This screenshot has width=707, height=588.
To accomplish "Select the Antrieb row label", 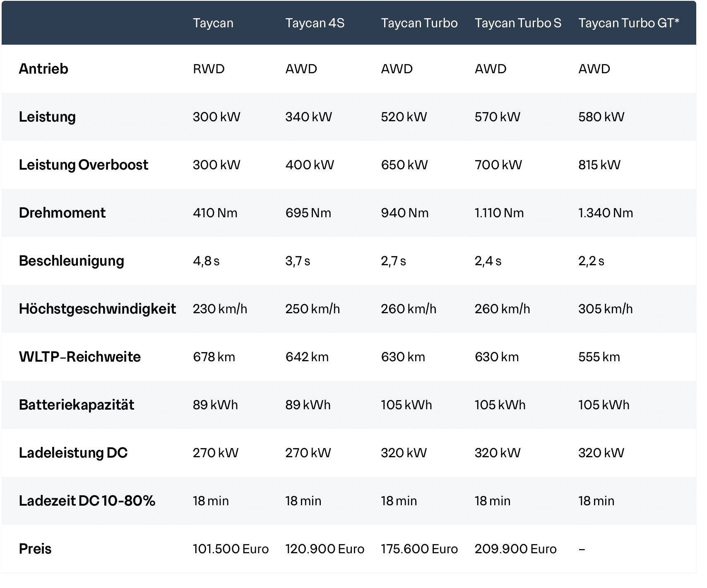I will [43, 69].
